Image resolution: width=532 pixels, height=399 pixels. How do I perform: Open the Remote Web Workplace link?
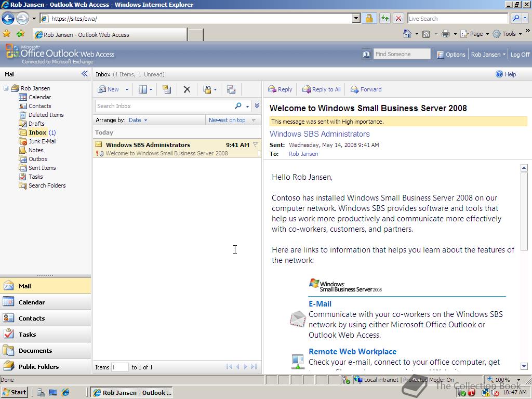[x=353, y=352]
